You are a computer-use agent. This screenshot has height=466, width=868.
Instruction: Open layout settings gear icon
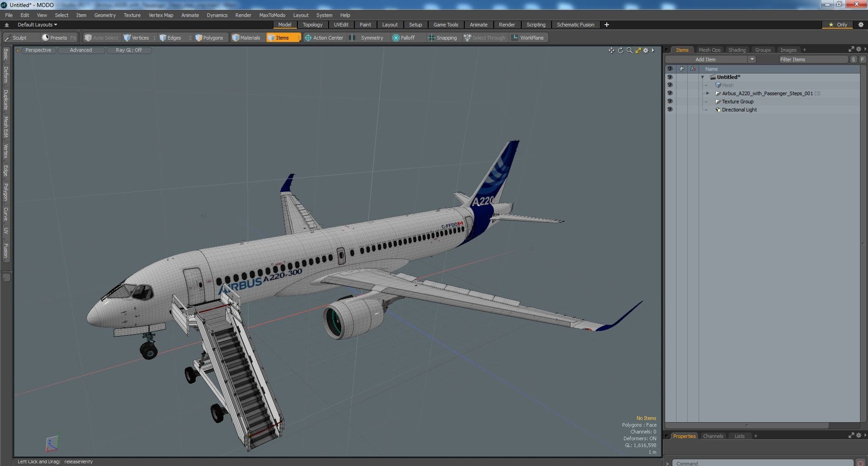pyautogui.click(x=861, y=25)
